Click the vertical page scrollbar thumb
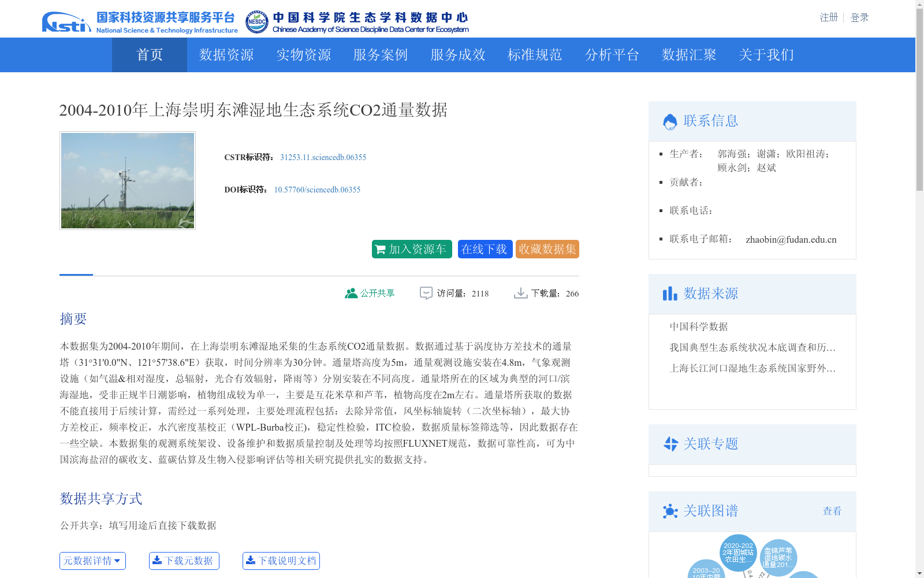The height and width of the screenshot is (578, 924). (x=919, y=99)
